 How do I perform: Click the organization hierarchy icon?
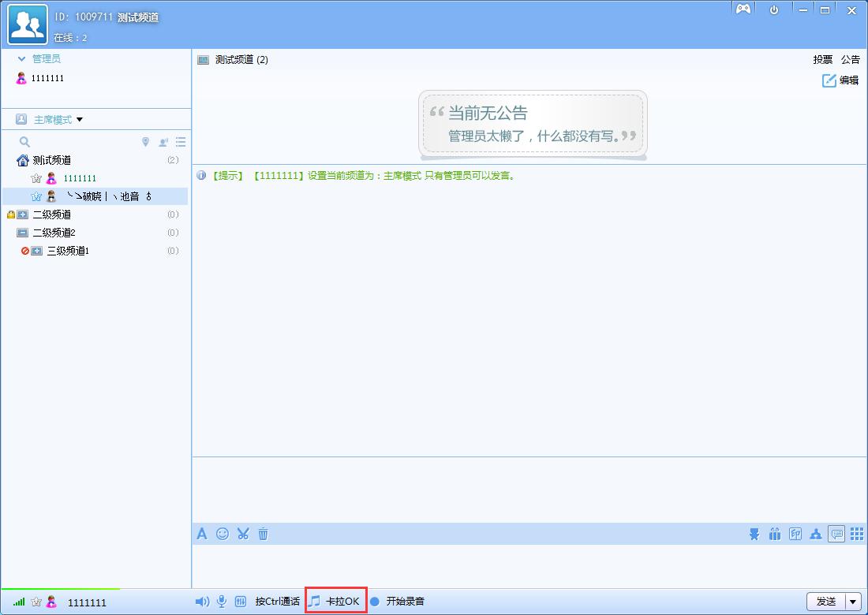815,534
